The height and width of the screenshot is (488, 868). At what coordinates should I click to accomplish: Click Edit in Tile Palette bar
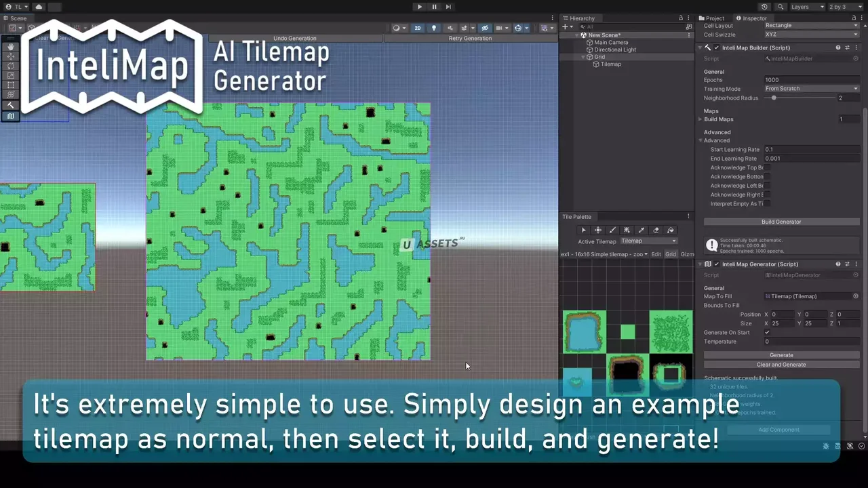coord(656,254)
